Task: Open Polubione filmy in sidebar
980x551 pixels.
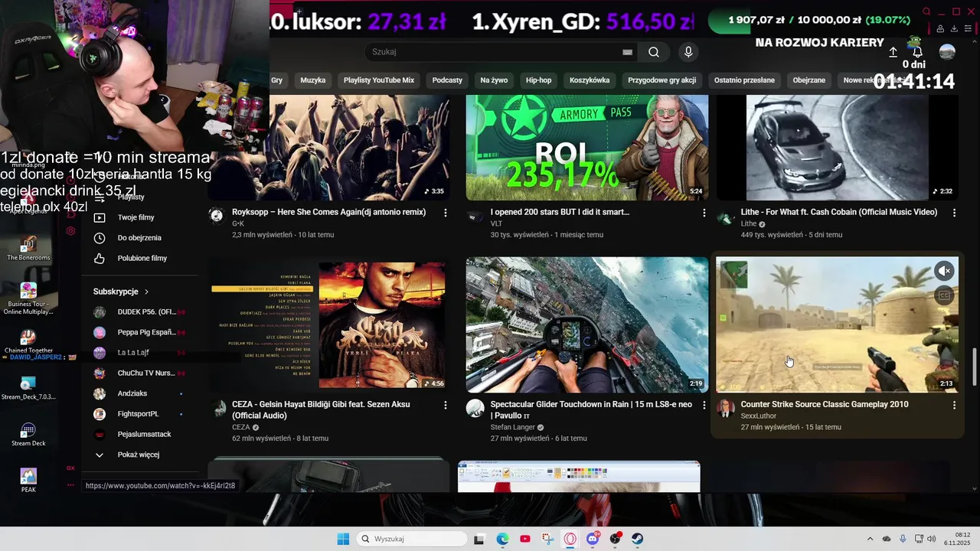Action: point(142,259)
